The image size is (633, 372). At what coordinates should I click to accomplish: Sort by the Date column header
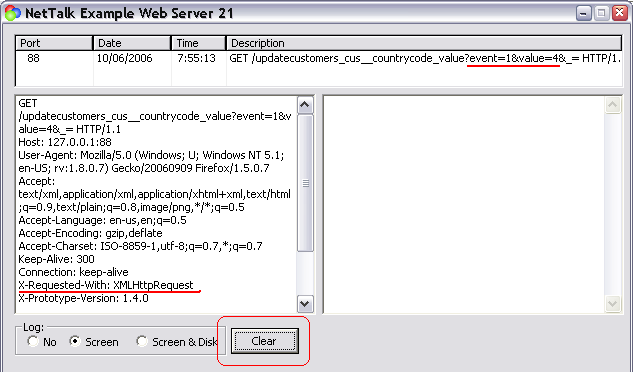(x=132, y=43)
